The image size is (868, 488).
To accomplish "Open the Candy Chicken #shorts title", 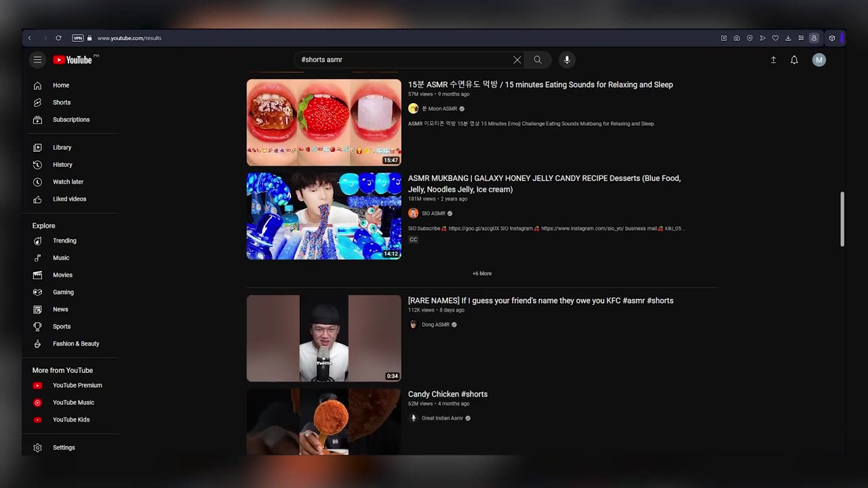I will tap(448, 394).
